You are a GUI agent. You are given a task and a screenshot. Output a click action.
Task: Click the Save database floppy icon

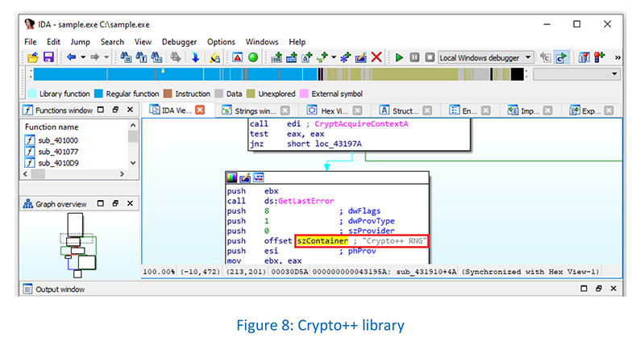(x=48, y=57)
